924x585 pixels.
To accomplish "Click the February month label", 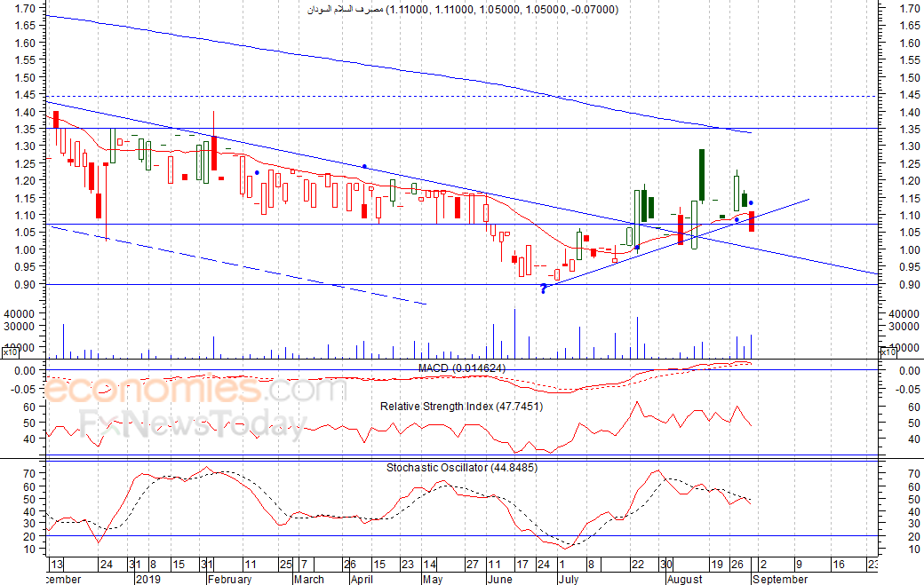I will tap(229, 579).
